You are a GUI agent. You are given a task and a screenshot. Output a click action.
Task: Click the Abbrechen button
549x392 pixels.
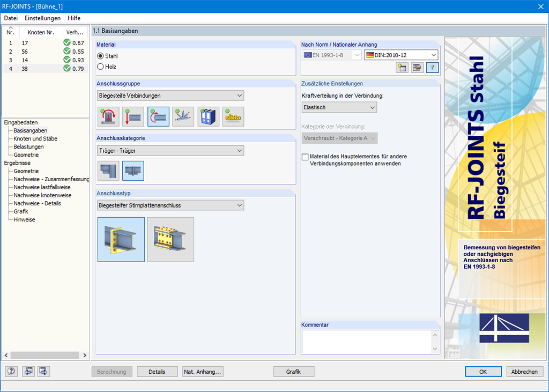(x=524, y=372)
